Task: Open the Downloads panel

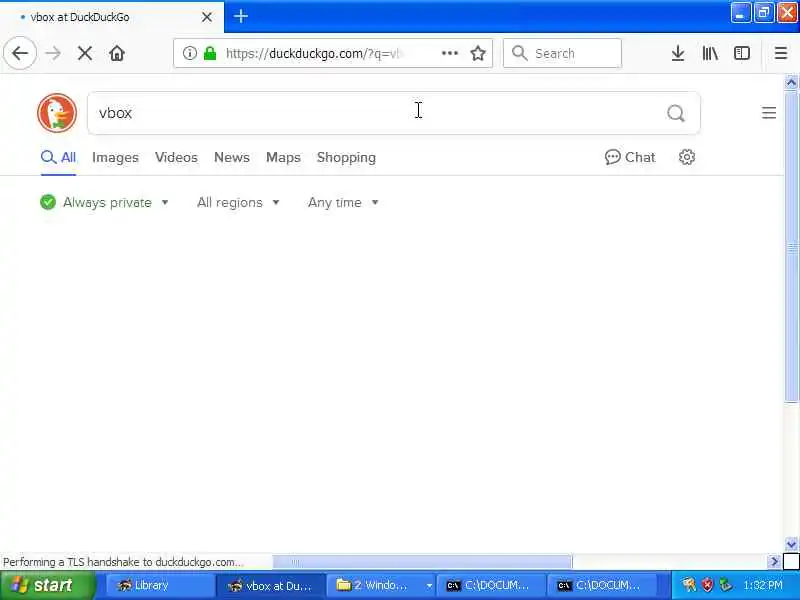Action: tap(678, 53)
